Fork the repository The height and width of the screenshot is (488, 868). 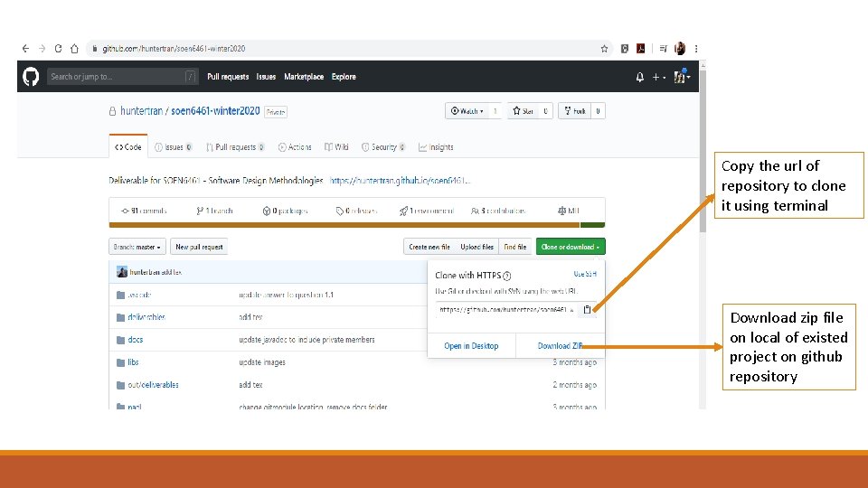coord(575,111)
